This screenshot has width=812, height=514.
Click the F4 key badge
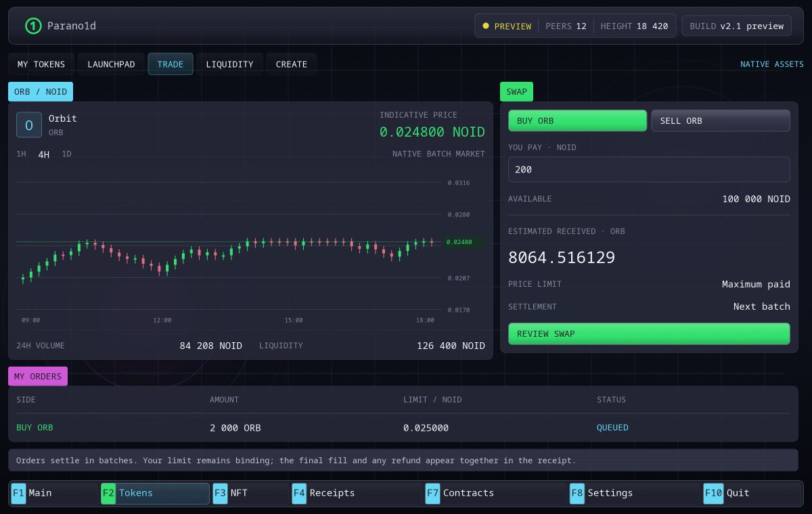point(299,493)
